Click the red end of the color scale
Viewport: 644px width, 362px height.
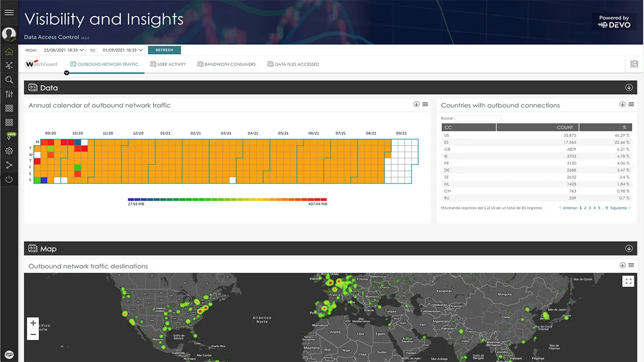pos(324,199)
